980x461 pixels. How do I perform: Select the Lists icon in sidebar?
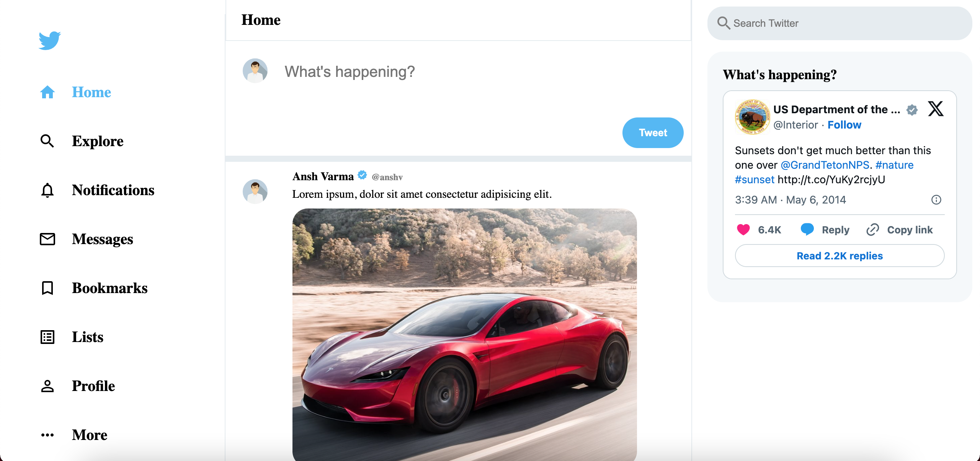(47, 337)
